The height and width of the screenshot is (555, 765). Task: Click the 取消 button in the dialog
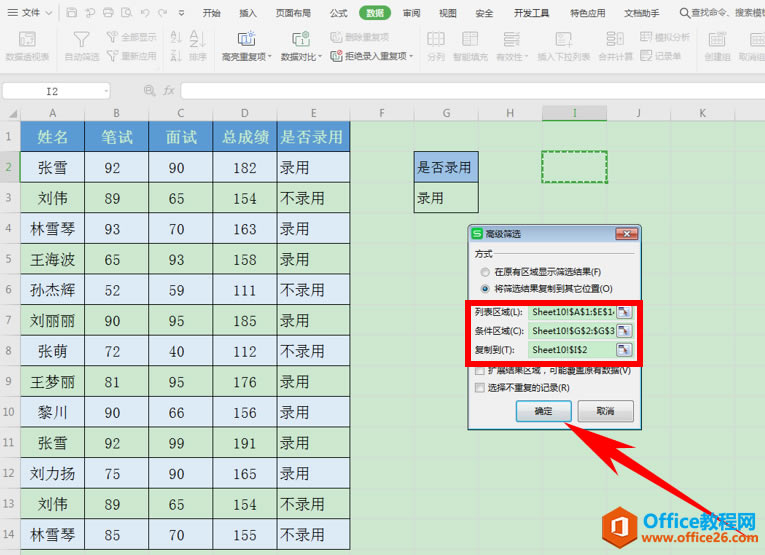(605, 411)
